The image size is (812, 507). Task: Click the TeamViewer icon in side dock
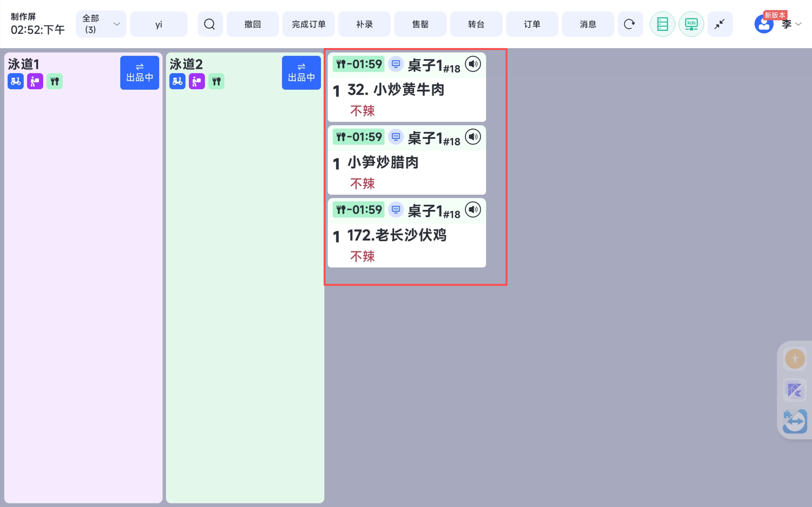pos(794,421)
